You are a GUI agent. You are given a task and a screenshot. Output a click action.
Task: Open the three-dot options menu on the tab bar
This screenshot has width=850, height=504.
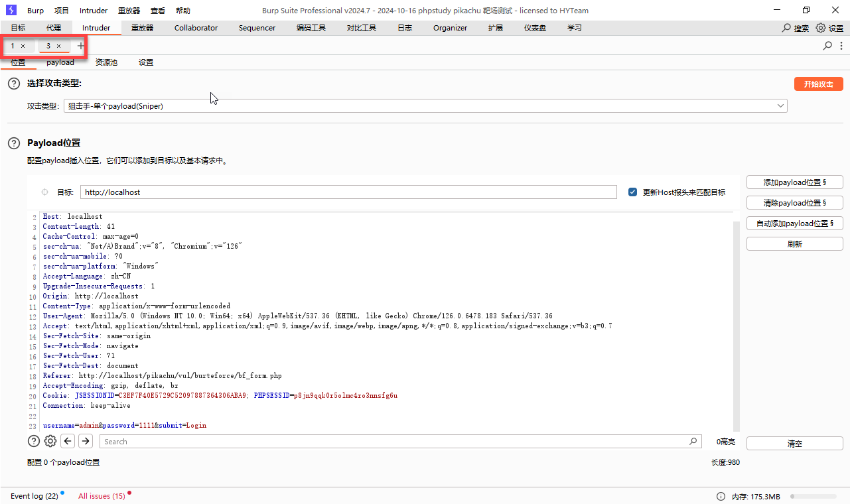(841, 46)
